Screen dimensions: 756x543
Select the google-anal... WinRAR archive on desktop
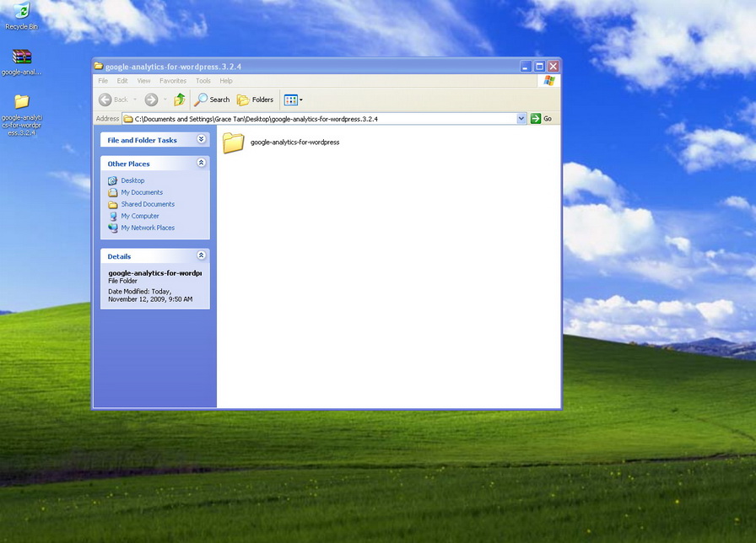pyautogui.click(x=22, y=62)
